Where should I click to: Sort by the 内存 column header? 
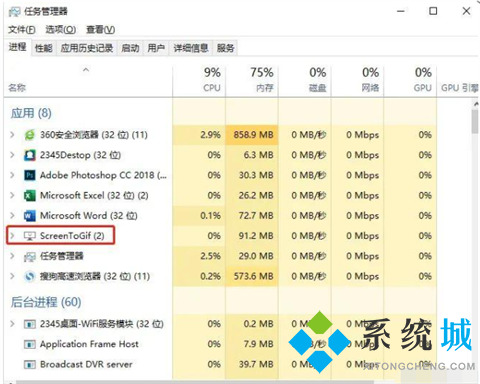252,80
